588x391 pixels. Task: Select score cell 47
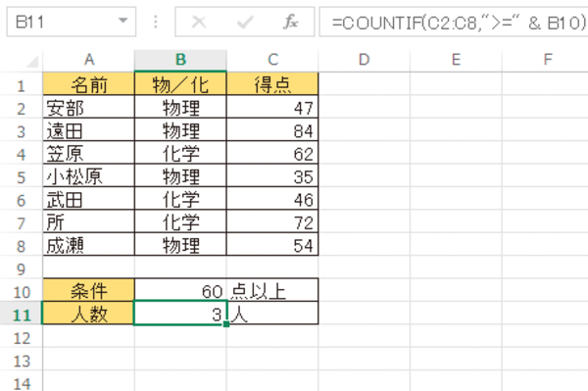tap(272, 107)
